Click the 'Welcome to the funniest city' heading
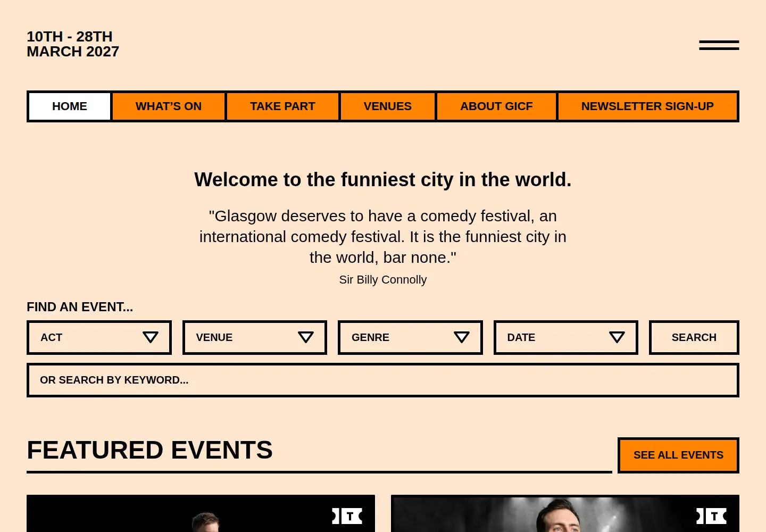The image size is (766, 532). [383, 180]
